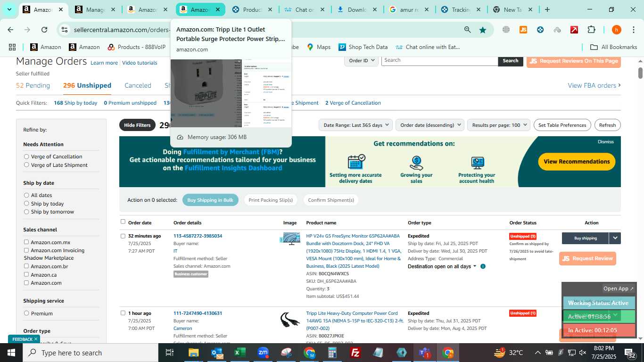
Task: Open the Adobe Acrobat extension
Action: pyautogui.click(x=574, y=30)
